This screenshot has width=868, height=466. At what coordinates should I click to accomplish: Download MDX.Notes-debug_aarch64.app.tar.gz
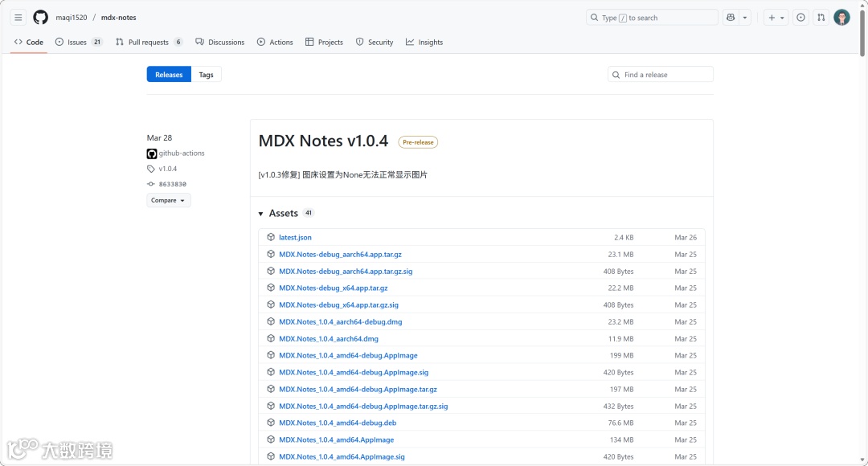pyautogui.click(x=341, y=255)
